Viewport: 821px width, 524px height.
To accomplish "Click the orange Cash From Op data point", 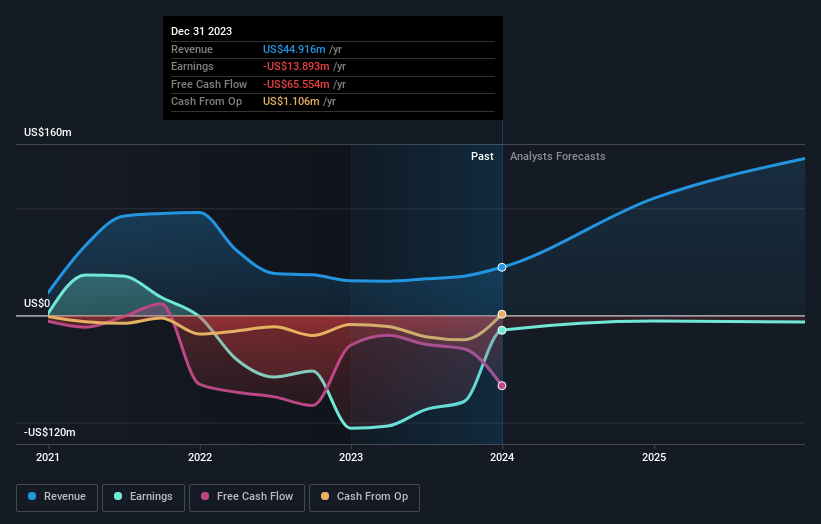I will click(x=502, y=314).
